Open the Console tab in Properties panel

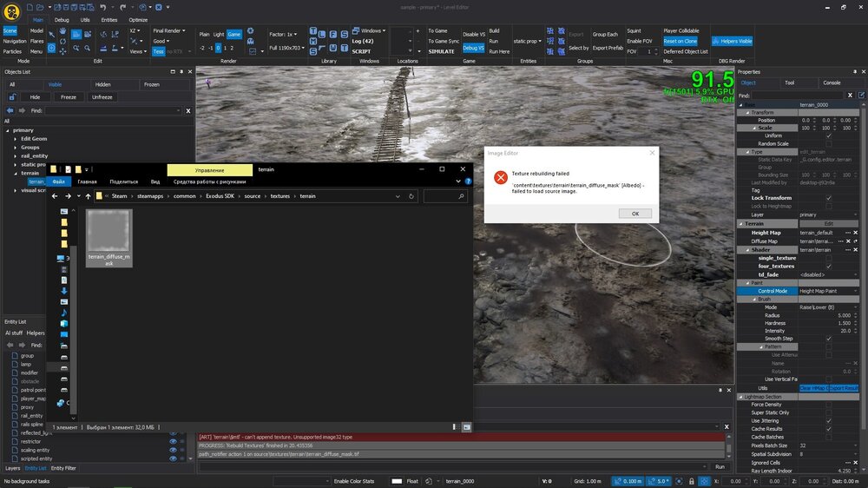(x=831, y=83)
